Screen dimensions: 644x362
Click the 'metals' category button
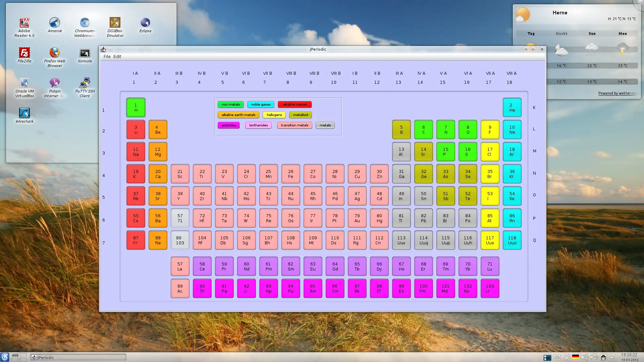[325, 125]
